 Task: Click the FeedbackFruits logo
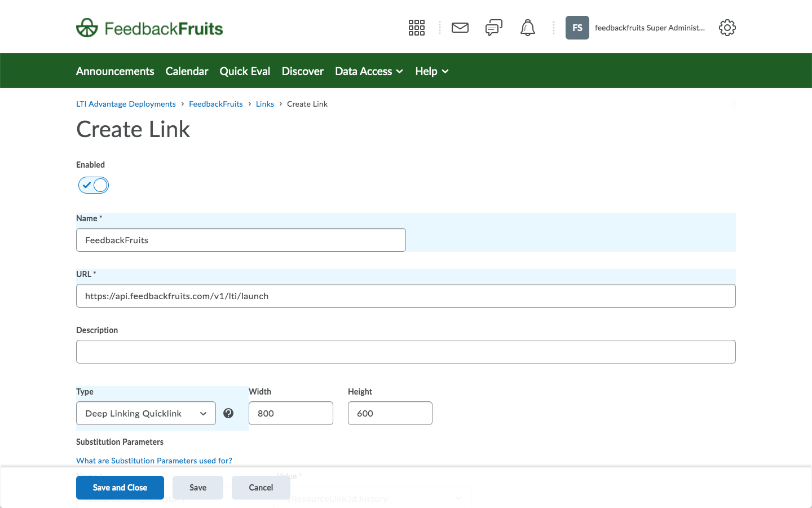pyautogui.click(x=149, y=28)
